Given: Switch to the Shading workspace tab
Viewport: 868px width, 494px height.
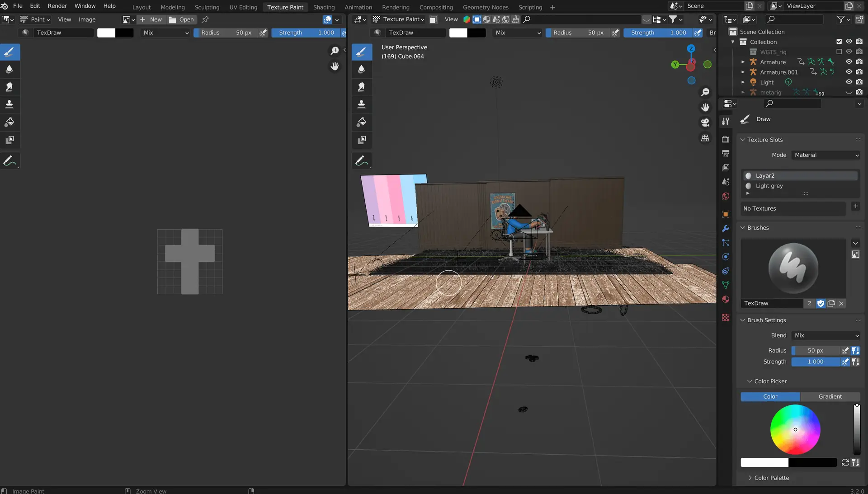Looking at the screenshot, I should 324,7.
